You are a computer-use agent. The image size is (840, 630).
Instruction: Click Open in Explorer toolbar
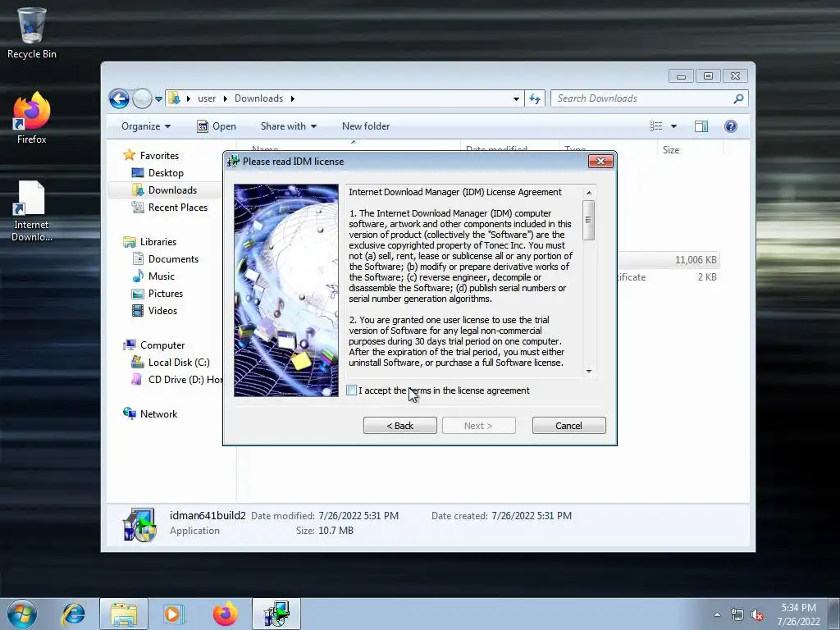point(217,126)
